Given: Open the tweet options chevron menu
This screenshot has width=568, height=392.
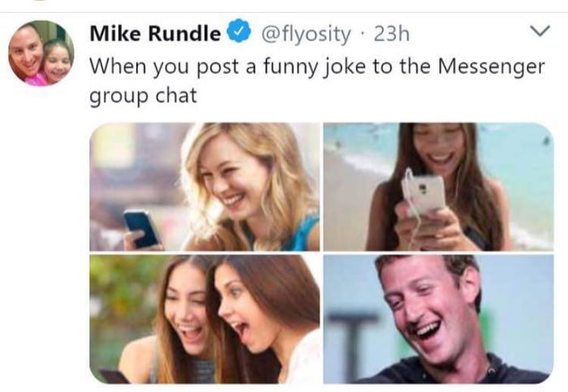Looking at the screenshot, I should [x=540, y=31].
